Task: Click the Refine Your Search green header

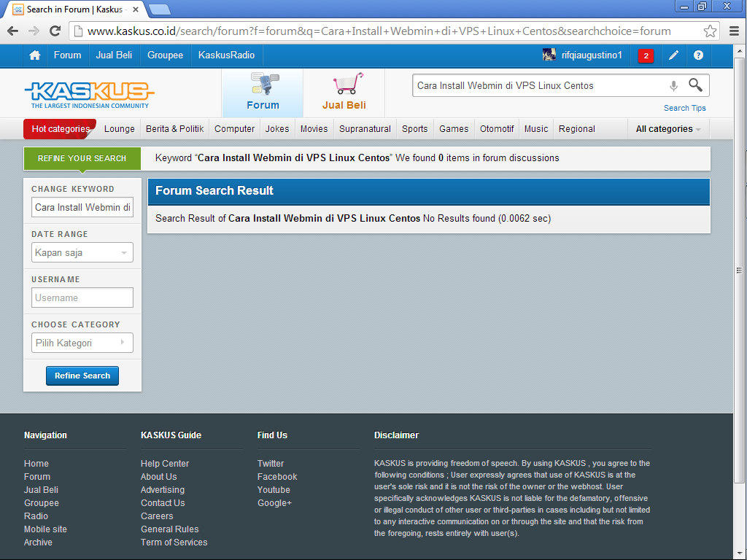Action: (x=82, y=158)
